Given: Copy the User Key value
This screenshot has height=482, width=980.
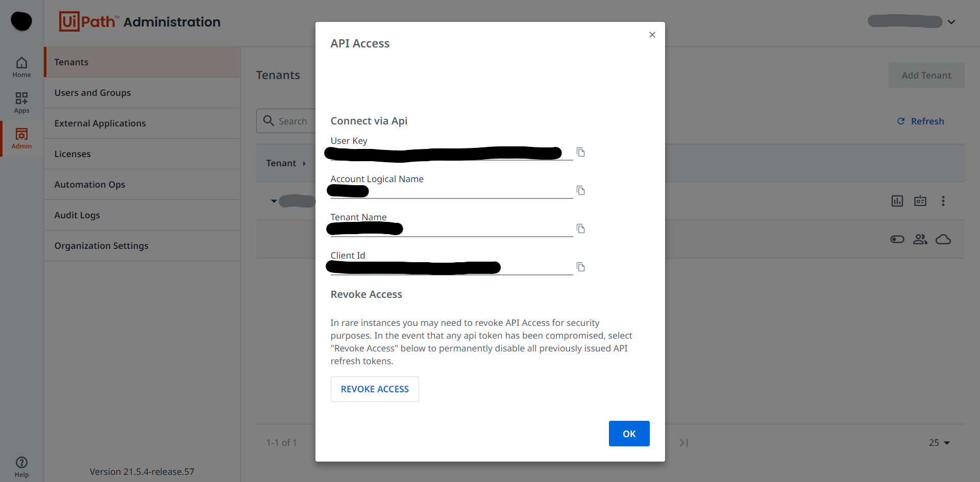Looking at the screenshot, I should click(x=580, y=152).
